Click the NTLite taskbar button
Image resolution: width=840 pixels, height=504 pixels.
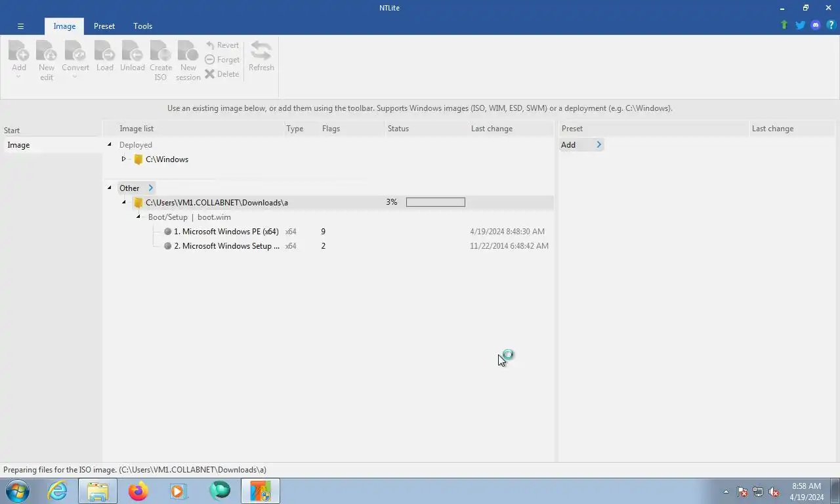point(261,491)
